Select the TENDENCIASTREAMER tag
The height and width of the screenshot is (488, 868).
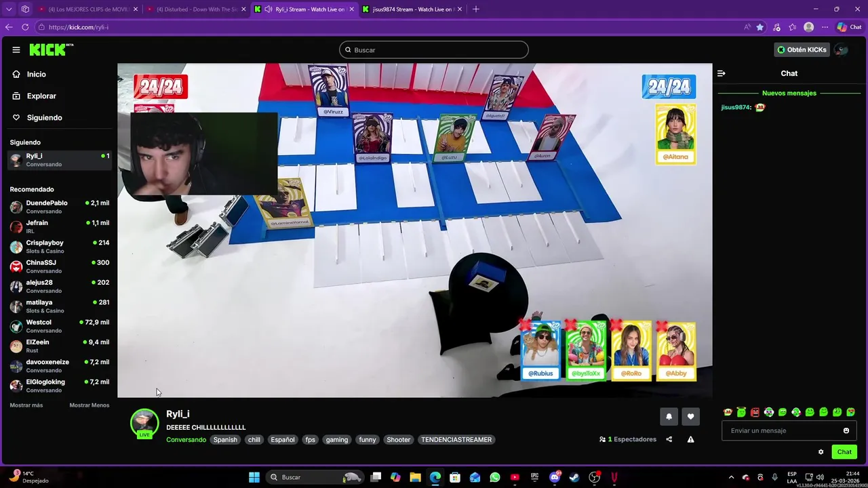[x=456, y=440]
